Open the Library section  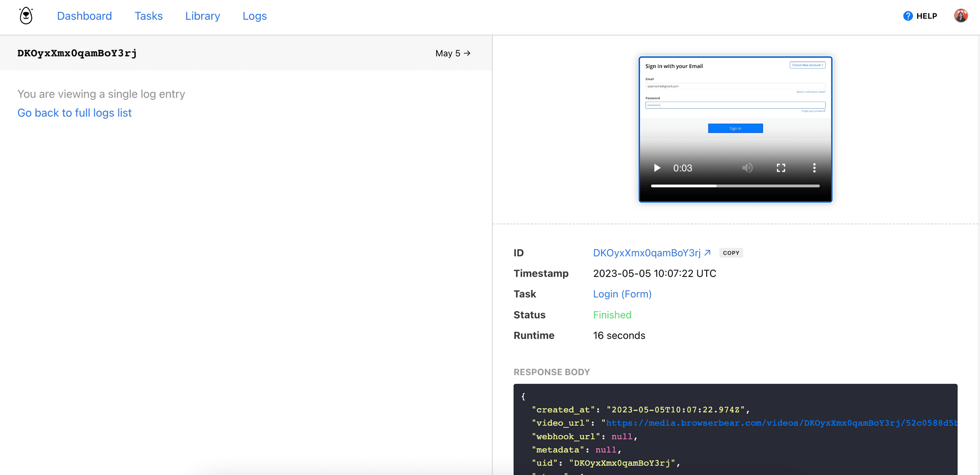click(202, 16)
